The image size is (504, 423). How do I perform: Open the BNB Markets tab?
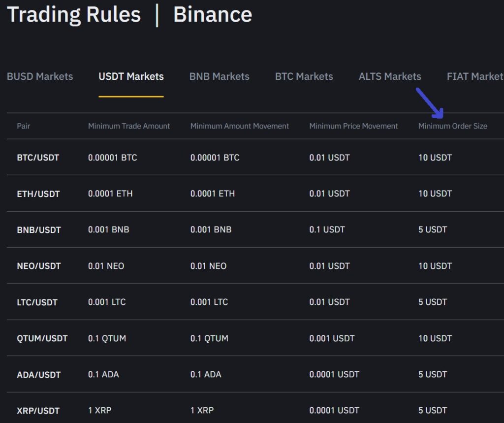(x=219, y=76)
